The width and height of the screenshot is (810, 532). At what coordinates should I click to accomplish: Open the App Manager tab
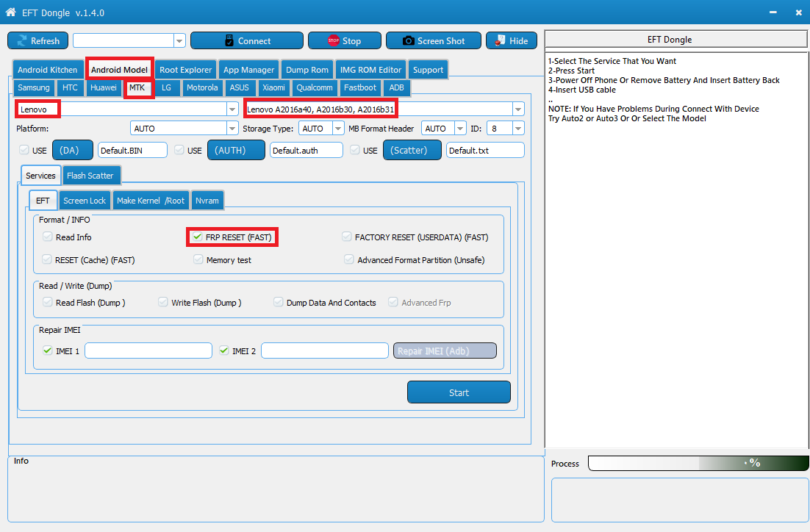click(248, 70)
